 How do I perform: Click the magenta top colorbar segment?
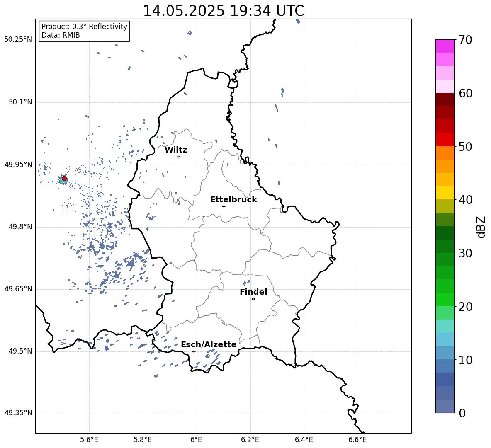tap(445, 46)
